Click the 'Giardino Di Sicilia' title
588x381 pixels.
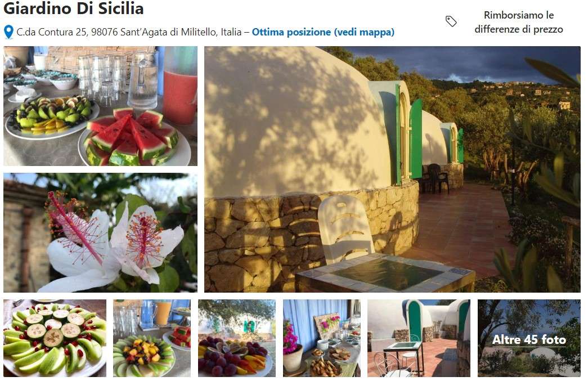tap(74, 8)
